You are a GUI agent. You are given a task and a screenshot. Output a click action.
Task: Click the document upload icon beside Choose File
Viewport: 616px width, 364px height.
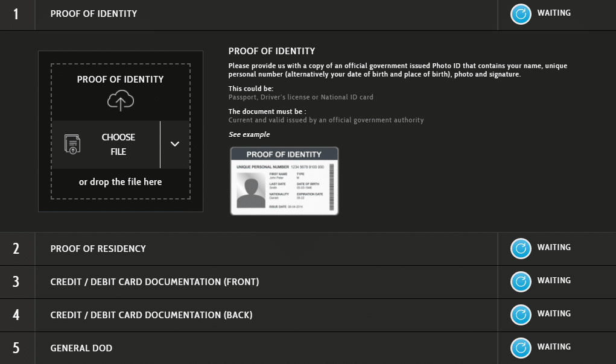point(72,145)
